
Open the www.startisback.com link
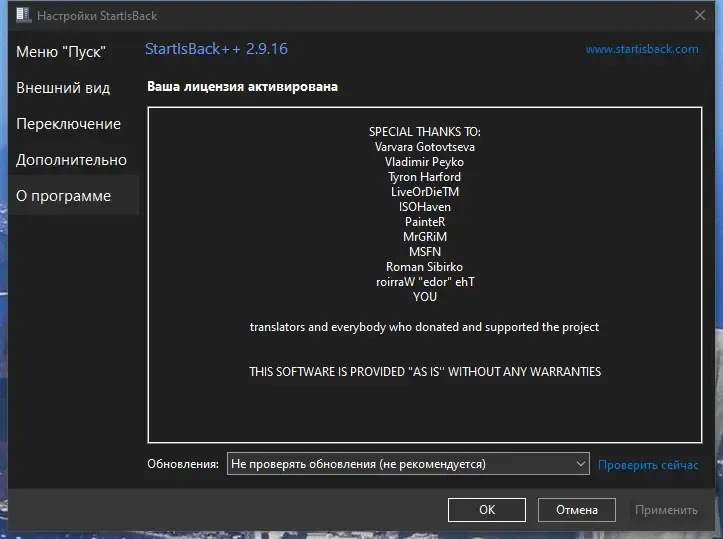click(642, 49)
